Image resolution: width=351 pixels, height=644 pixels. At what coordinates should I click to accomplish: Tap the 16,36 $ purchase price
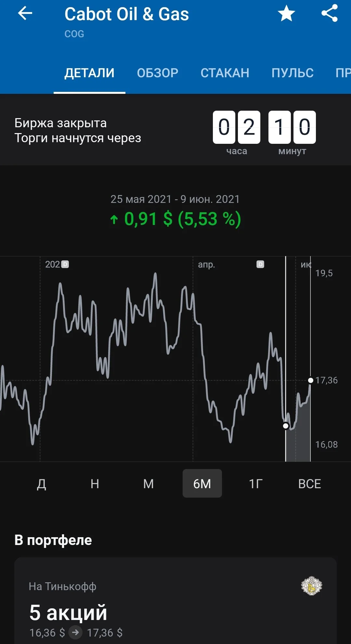[x=47, y=633]
